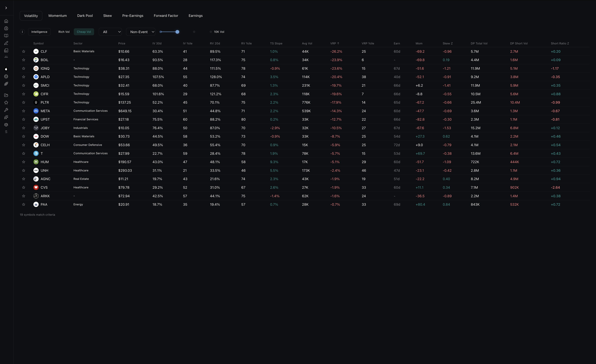Open the Home icon in the sidebar
The width and height of the screenshot is (596, 364).
point(6,21)
